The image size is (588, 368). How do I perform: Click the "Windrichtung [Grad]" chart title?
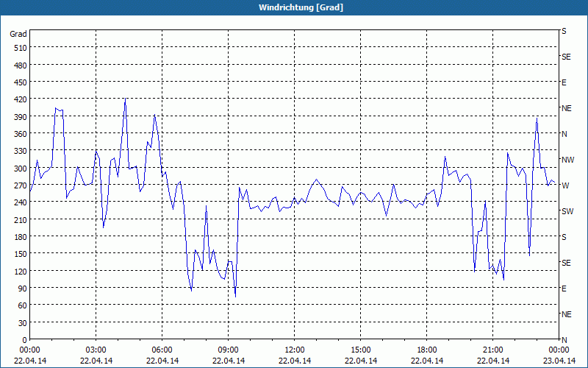tap(301, 7)
